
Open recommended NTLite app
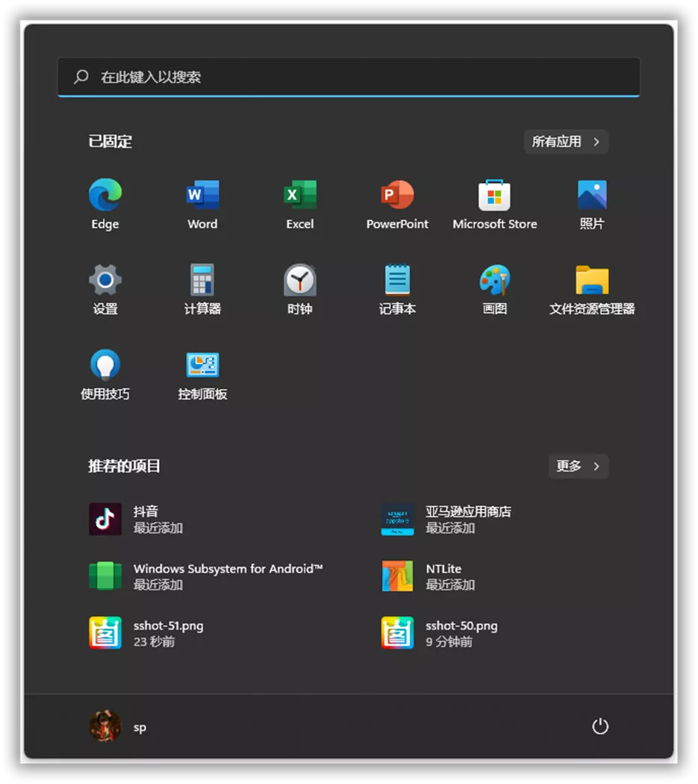[428, 576]
